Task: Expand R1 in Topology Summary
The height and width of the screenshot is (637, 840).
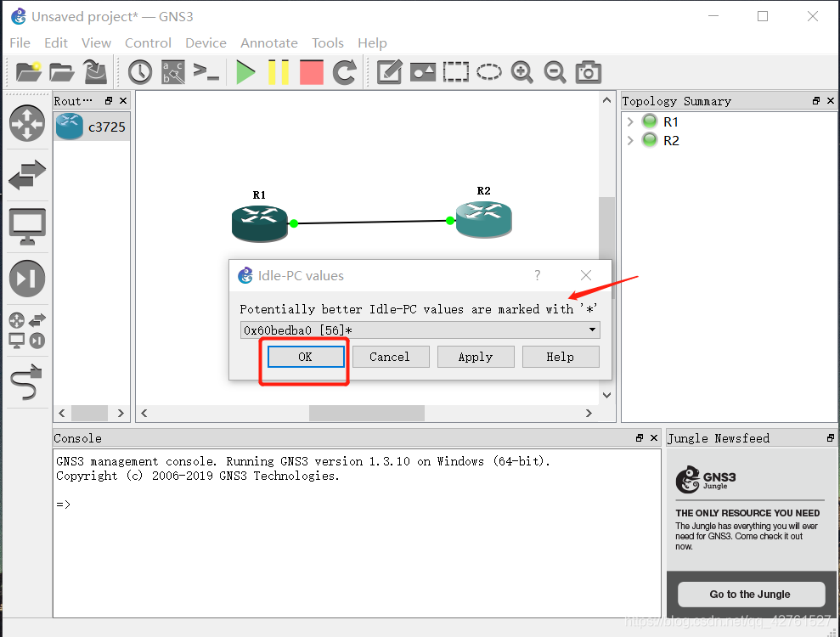Action: (630, 121)
